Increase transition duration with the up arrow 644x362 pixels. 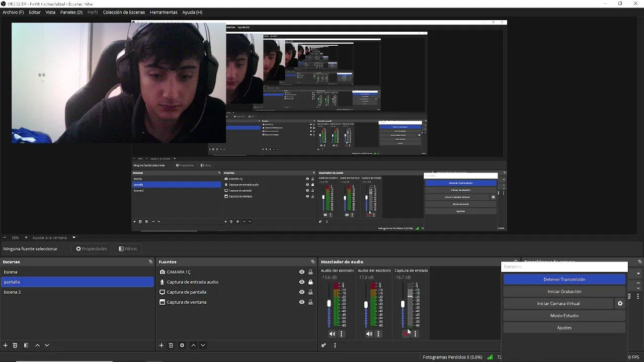pos(638,283)
